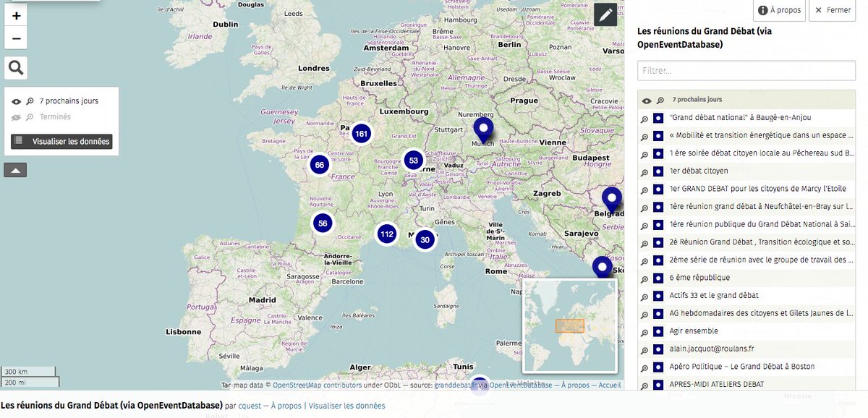This screenshot has height=418, width=868.
Task: Select the pencil edit icon above the map
Action: coord(605,14)
